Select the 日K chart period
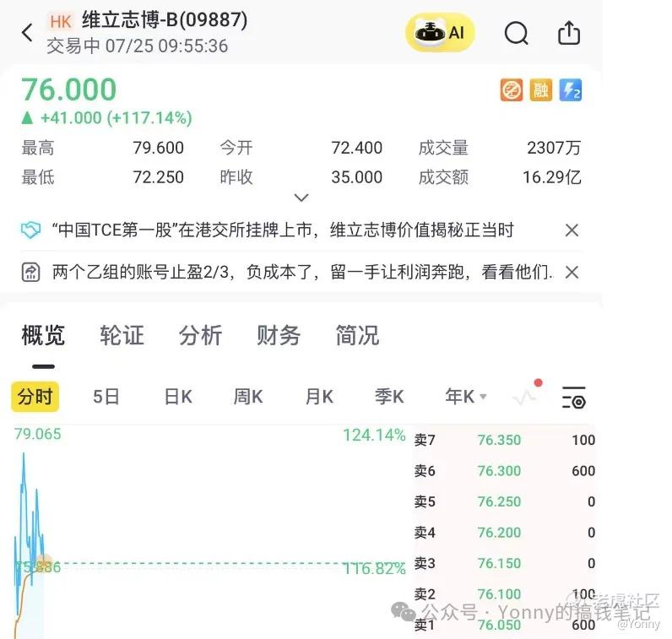This screenshot has height=639, width=672. click(x=178, y=397)
